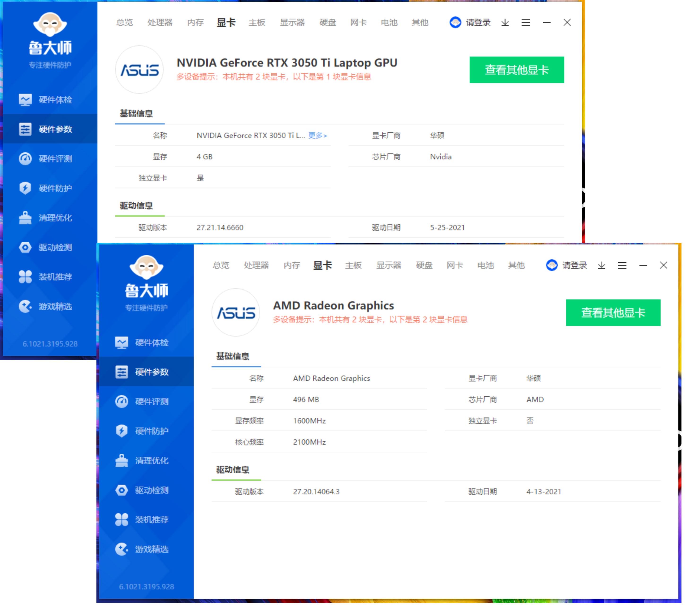Click driver version 27.20.14064.3 value
Image resolution: width=694 pixels, height=616 pixels.
click(x=317, y=492)
